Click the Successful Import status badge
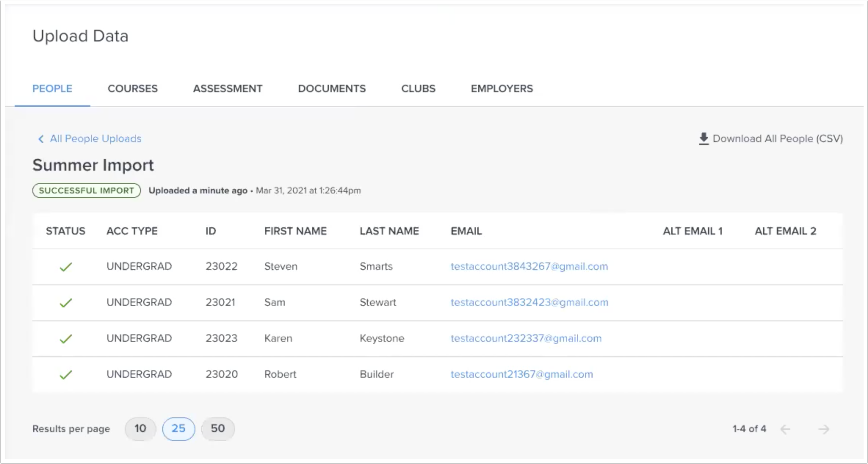This screenshot has height=464, width=868. [x=87, y=191]
